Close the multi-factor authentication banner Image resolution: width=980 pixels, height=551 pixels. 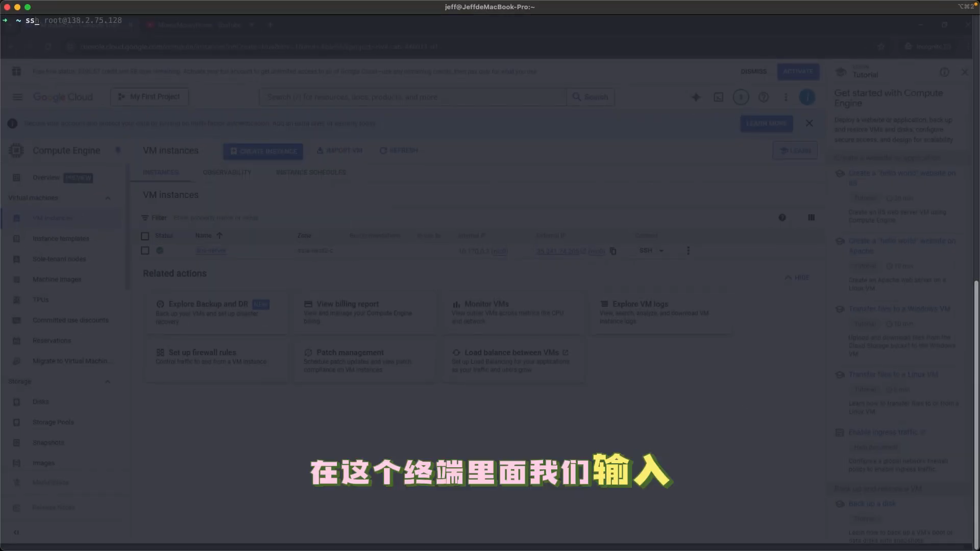[x=809, y=123]
